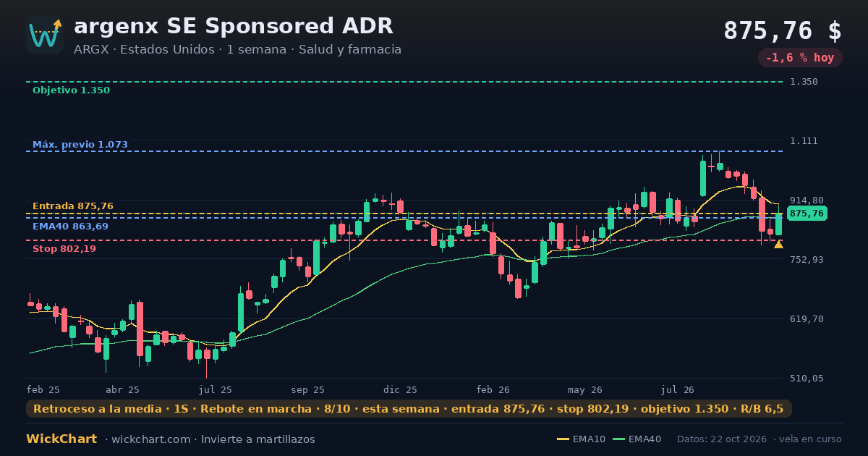Click the sep 25 date label
This screenshot has height=456, width=868.
pyautogui.click(x=308, y=390)
